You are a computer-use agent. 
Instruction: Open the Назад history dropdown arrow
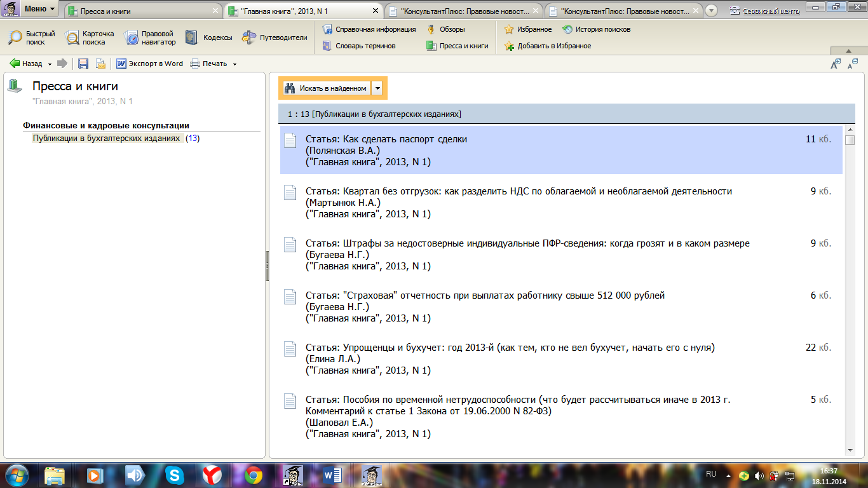pos(49,64)
